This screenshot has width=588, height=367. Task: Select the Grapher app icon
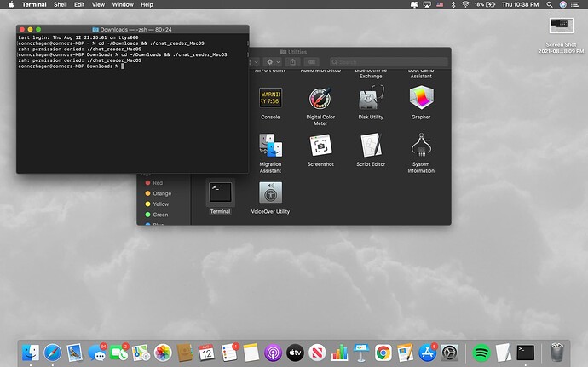pos(421,97)
